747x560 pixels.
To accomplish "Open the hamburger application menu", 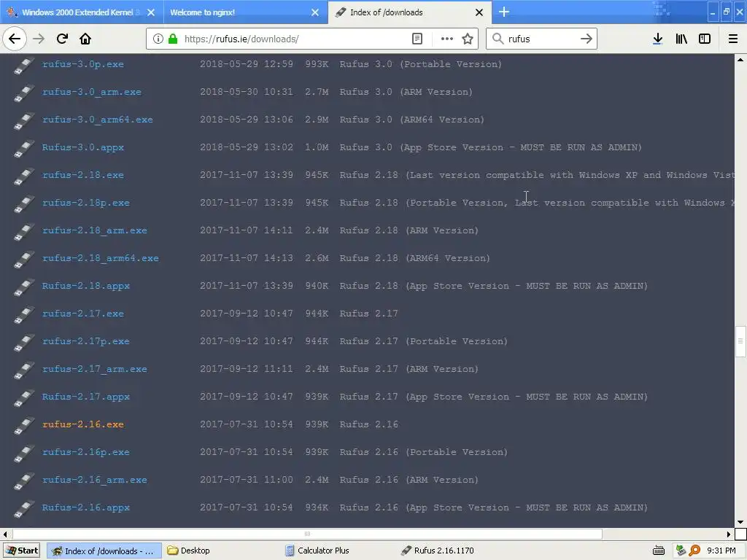I will coord(732,39).
